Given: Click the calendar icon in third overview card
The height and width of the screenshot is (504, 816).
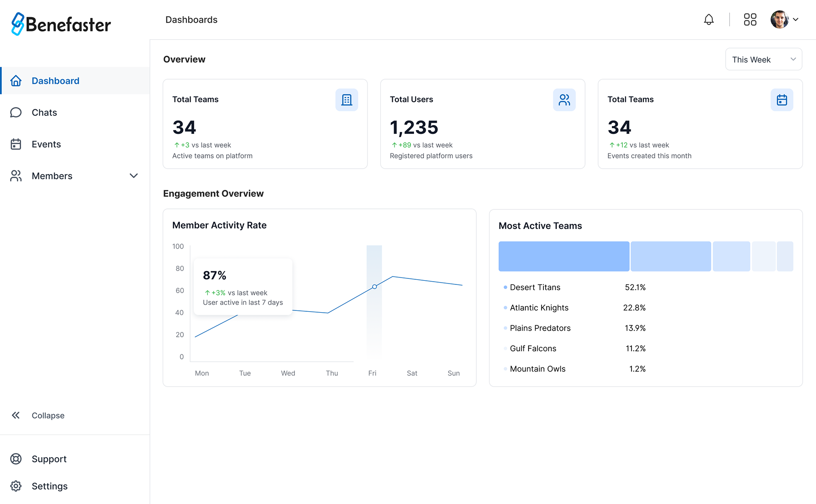Looking at the screenshot, I should point(781,100).
